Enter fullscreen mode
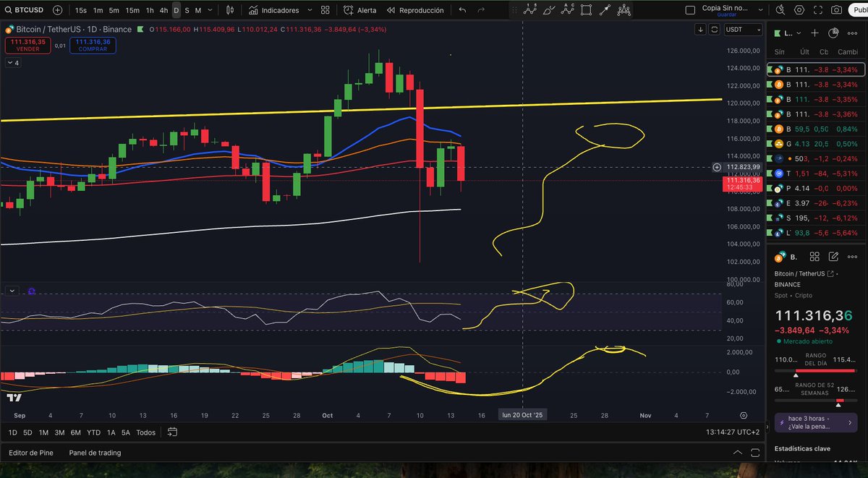 point(818,10)
